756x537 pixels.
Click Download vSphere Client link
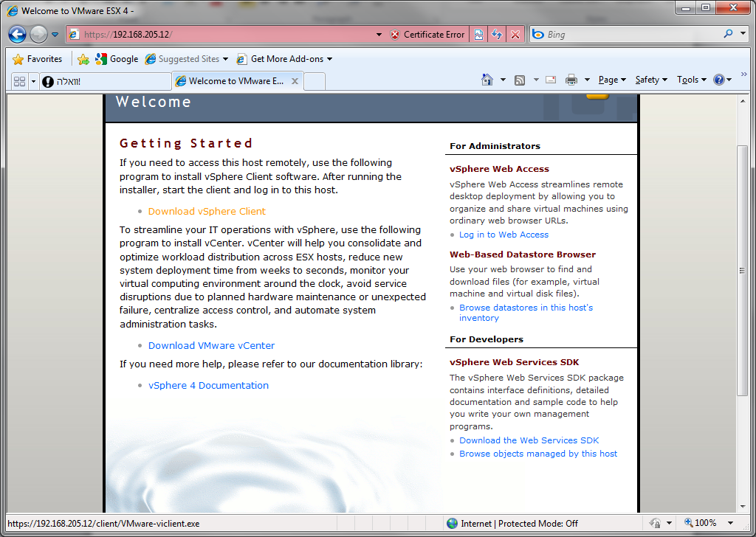pos(207,212)
